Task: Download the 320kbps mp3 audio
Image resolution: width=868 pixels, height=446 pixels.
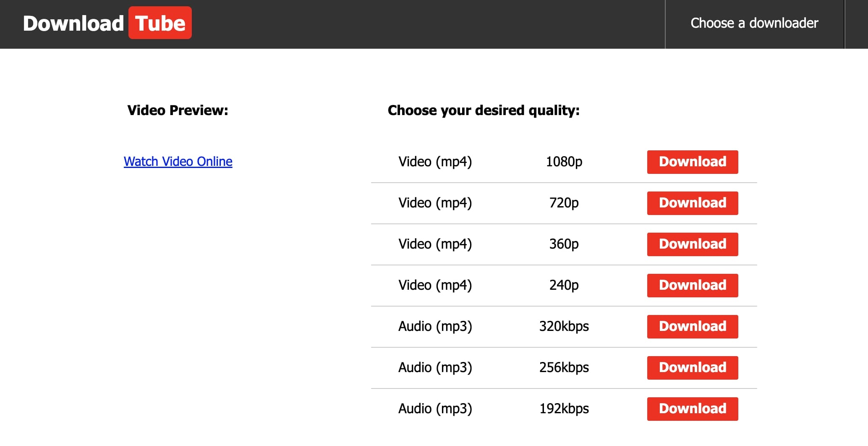Action: [x=692, y=327]
